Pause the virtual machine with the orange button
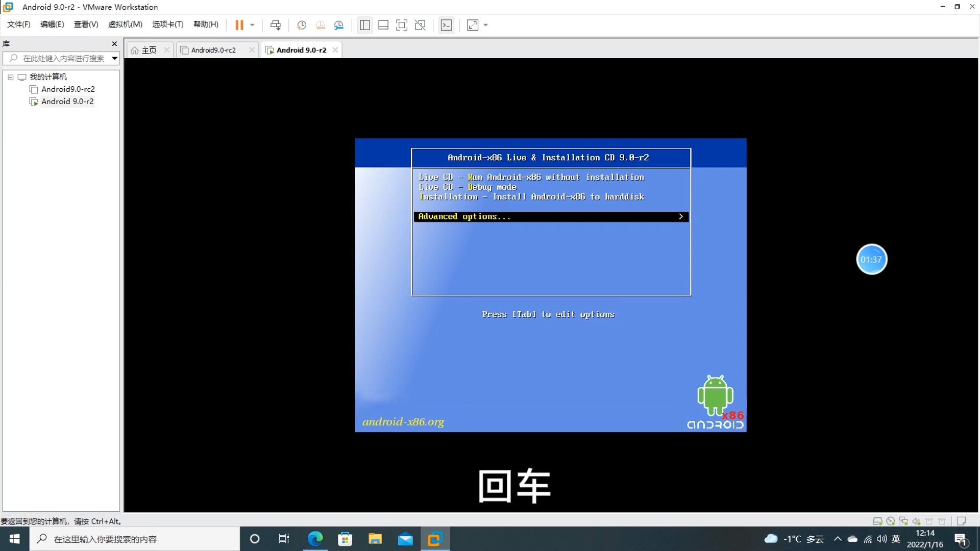This screenshot has width=980, height=551. [239, 25]
